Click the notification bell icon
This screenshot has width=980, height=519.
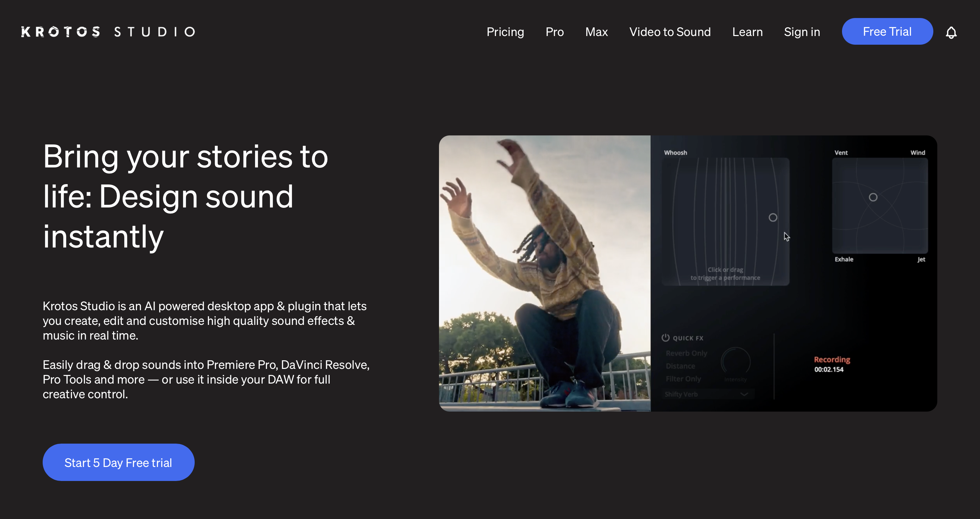[951, 32]
